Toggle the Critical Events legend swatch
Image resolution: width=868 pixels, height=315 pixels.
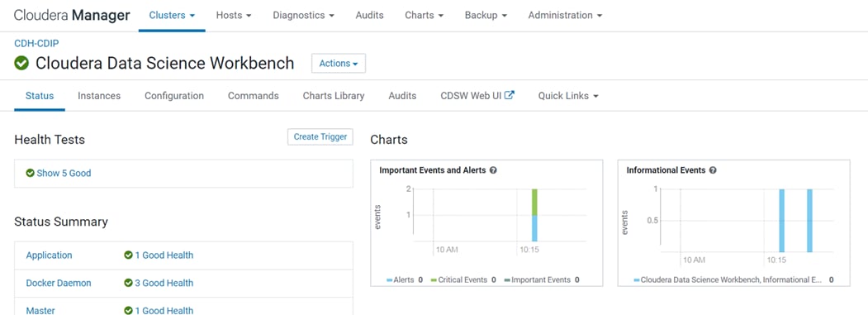[434, 280]
